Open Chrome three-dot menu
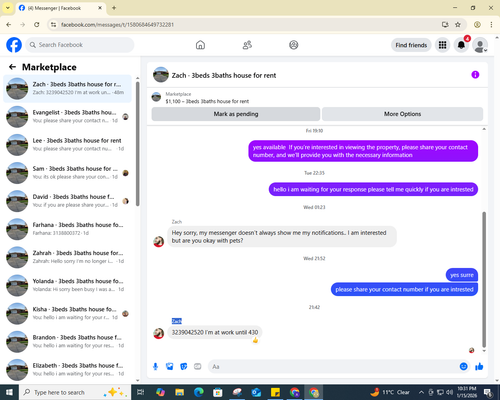Image resolution: width=500 pixels, height=400 pixels. [x=491, y=25]
